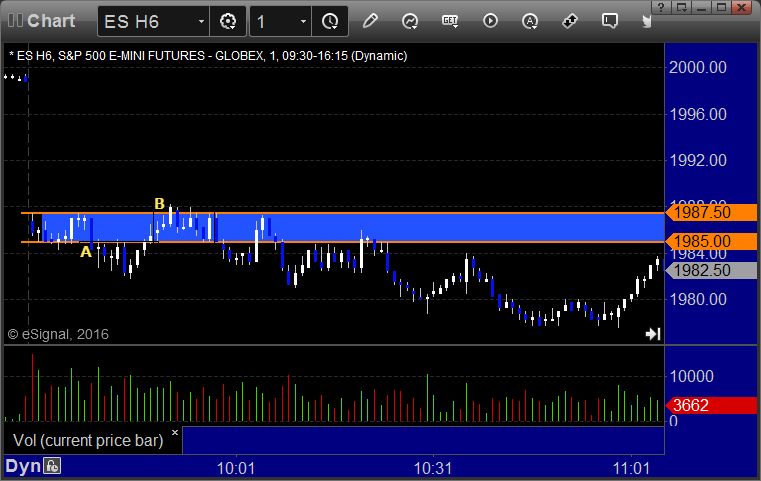Click the yellow A annotation label

86,252
